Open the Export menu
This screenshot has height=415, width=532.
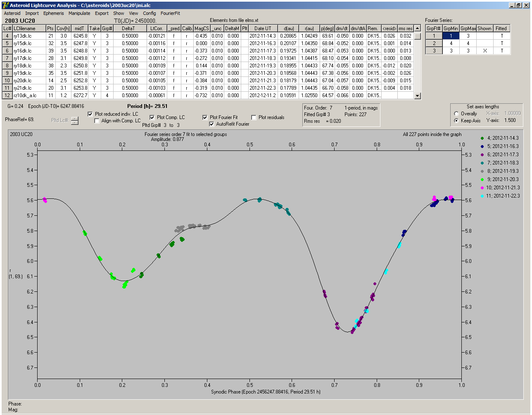(x=102, y=13)
